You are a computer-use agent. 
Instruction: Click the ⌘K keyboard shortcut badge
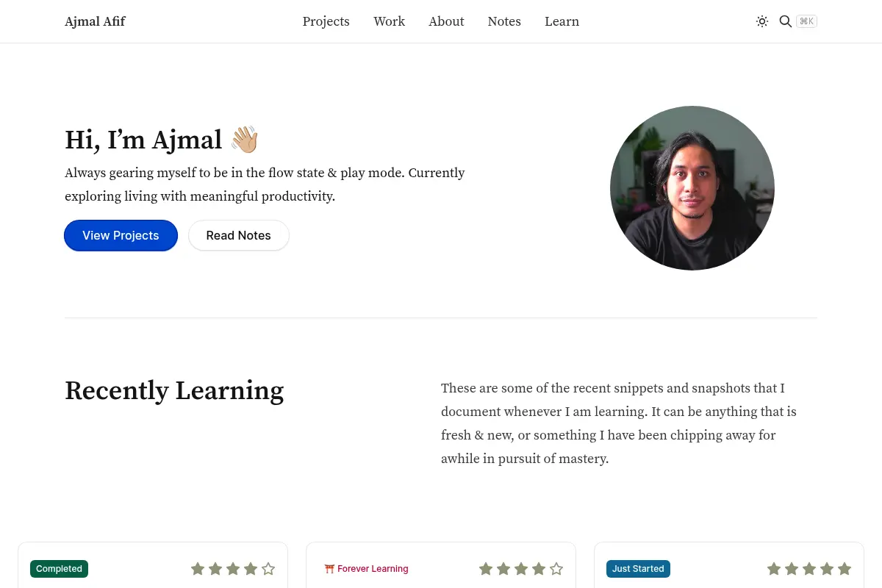tap(806, 21)
